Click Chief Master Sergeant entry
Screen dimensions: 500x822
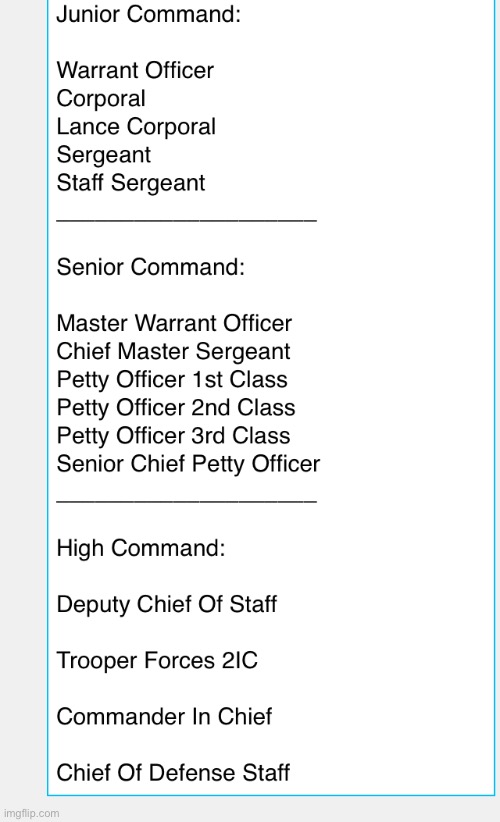(x=173, y=352)
